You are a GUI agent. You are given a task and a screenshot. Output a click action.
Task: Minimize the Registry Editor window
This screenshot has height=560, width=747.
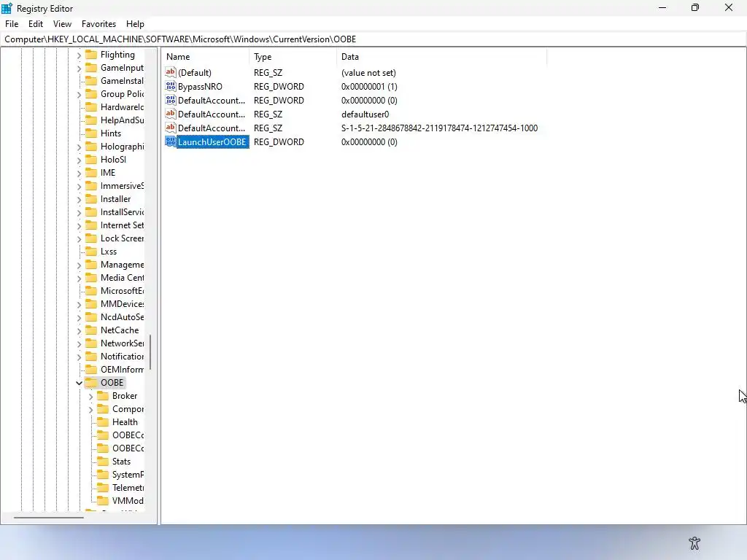point(662,7)
